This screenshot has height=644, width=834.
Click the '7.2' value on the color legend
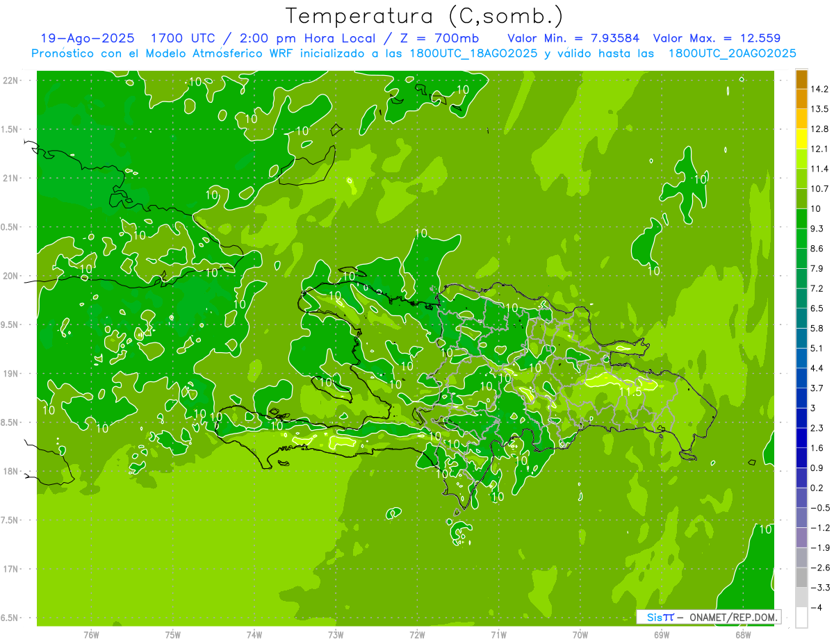[818, 288]
